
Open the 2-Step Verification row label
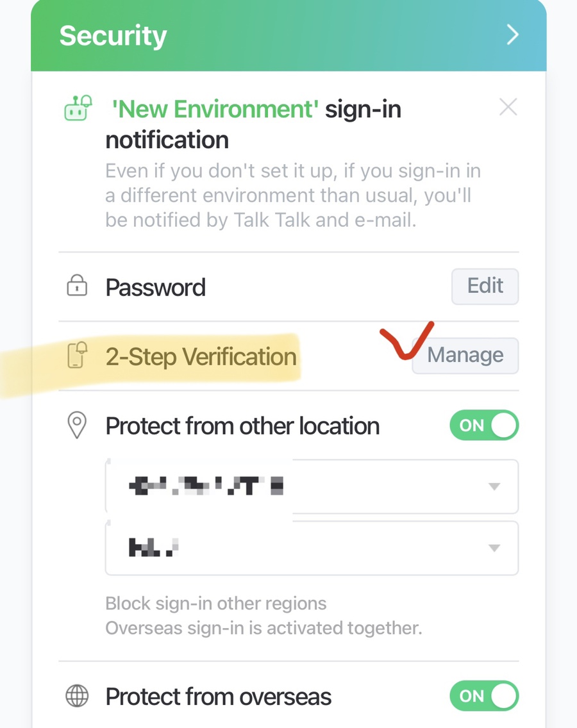[x=201, y=356]
